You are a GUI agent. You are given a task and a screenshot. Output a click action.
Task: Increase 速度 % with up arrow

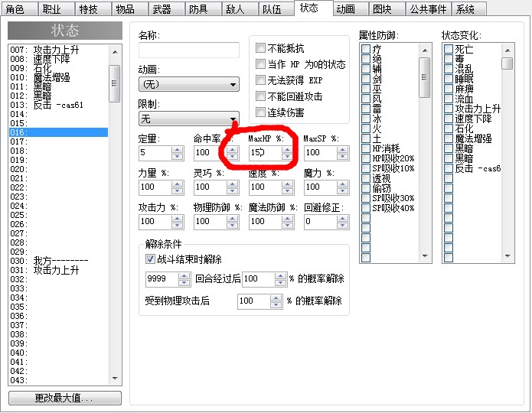287,184
